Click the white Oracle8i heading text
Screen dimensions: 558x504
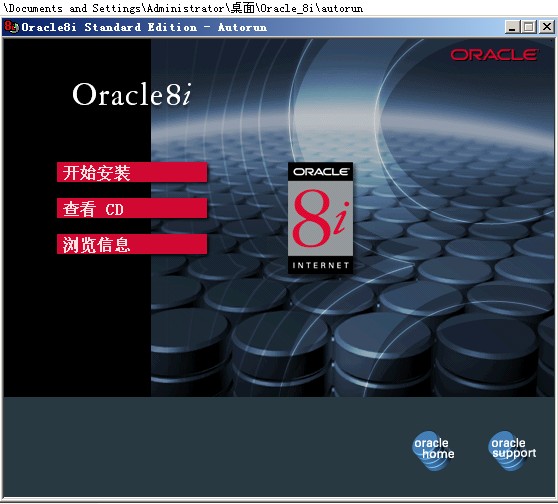click(x=132, y=95)
